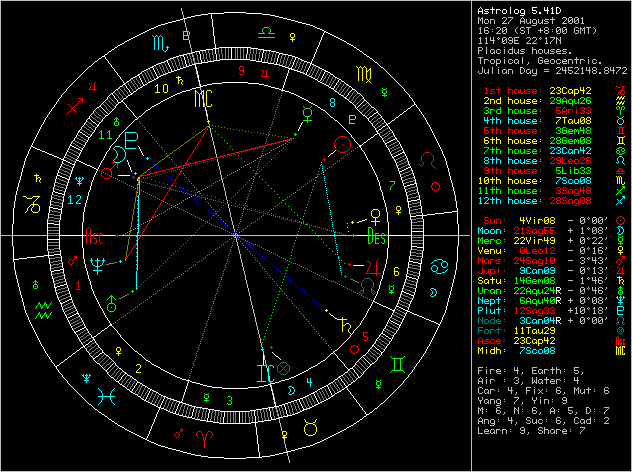Select the Plut 12Sag33 row in the planet list

click(541, 310)
